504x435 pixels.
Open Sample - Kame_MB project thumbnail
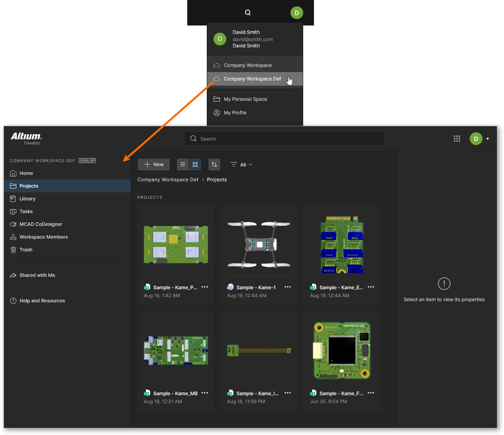click(176, 351)
